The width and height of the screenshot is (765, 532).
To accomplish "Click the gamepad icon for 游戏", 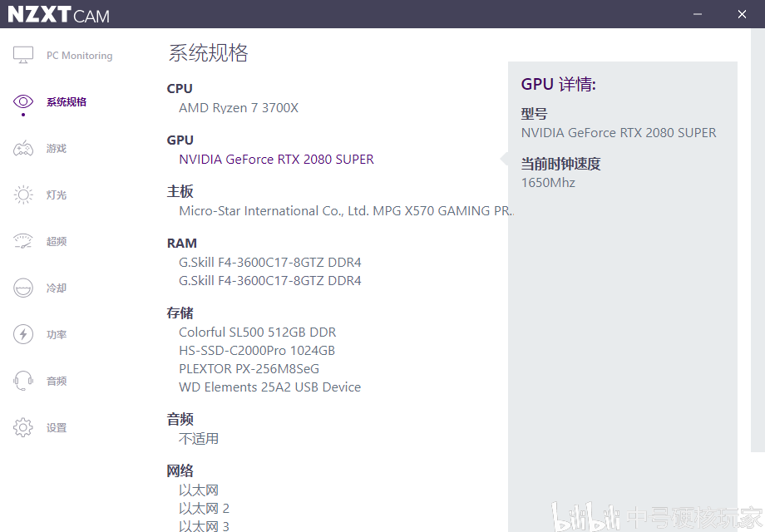I will pos(23,148).
